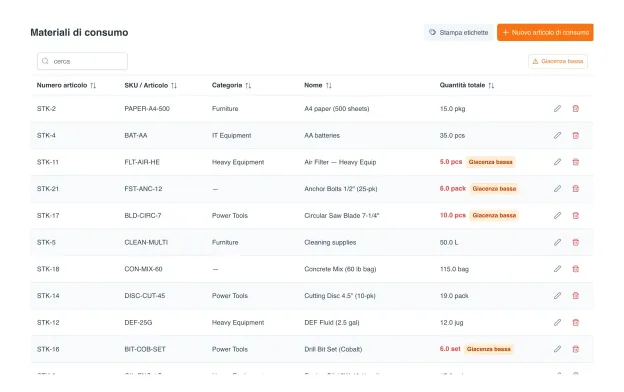The width and height of the screenshot is (624, 392).
Task: Click Giacenza bassa badge on Drill Bit Set row
Action: click(x=488, y=349)
